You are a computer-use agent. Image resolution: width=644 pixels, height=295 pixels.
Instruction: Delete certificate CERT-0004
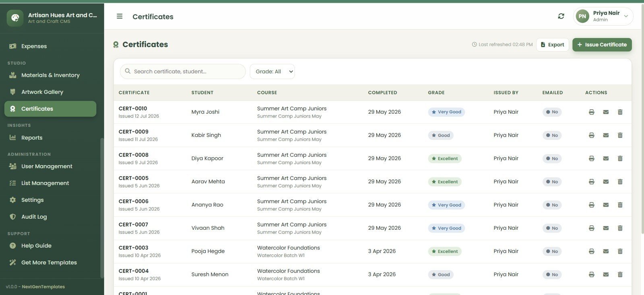pyautogui.click(x=620, y=274)
